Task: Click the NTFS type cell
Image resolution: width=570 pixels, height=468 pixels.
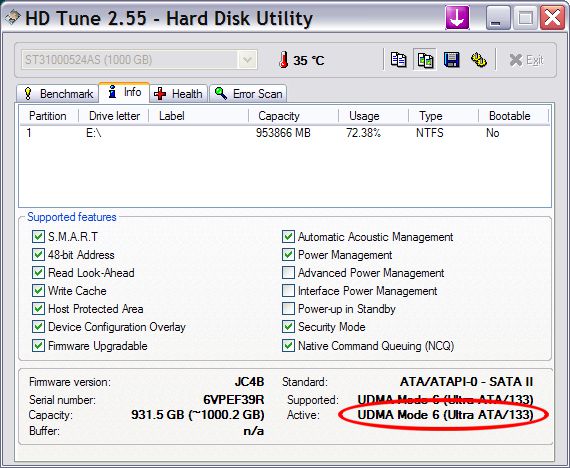Action: tap(430, 133)
